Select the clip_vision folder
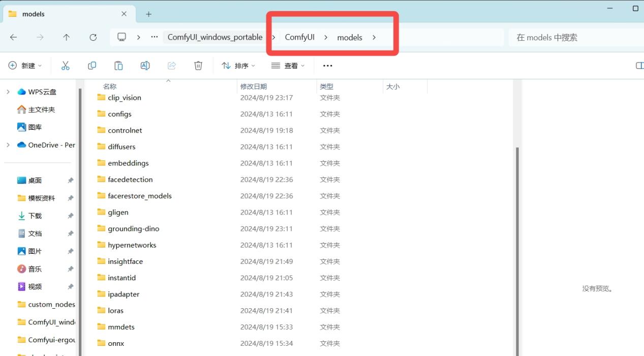Screen dimensions: 644x356 (x=125, y=98)
